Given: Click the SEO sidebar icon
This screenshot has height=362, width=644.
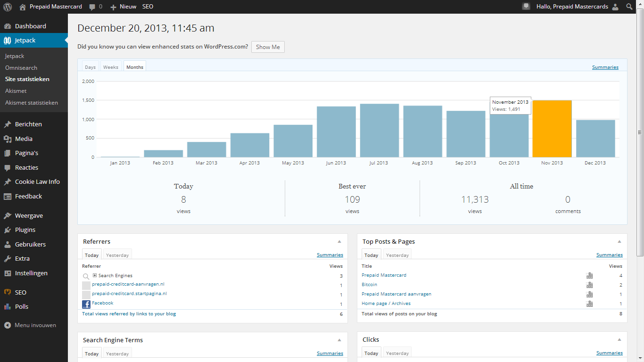Looking at the screenshot, I should (8, 292).
